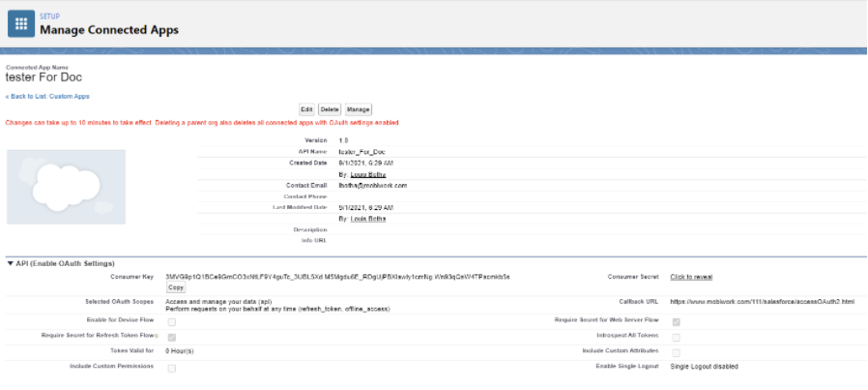Screen dimensions: 868x390
Task: Open Manage for this connected app
Action: tap(358, 109)
